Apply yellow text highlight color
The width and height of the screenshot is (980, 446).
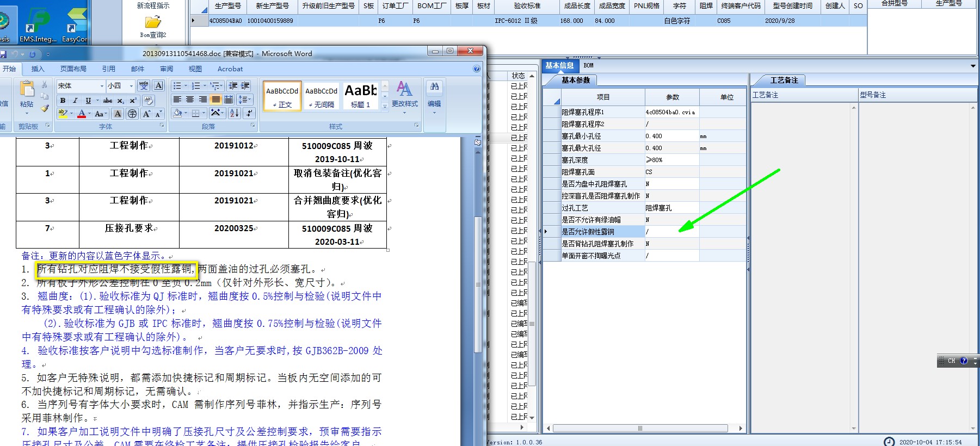[x=63, y=114]
